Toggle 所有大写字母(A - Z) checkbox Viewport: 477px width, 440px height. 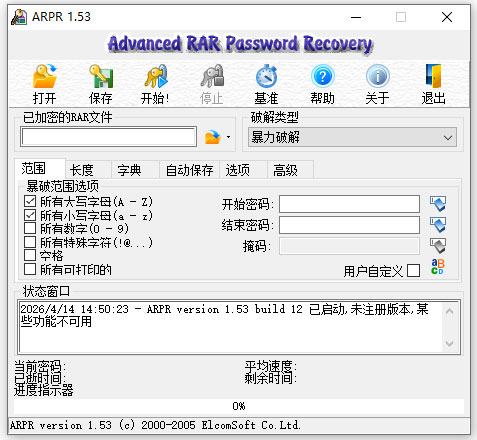click(x=30, y=201)
